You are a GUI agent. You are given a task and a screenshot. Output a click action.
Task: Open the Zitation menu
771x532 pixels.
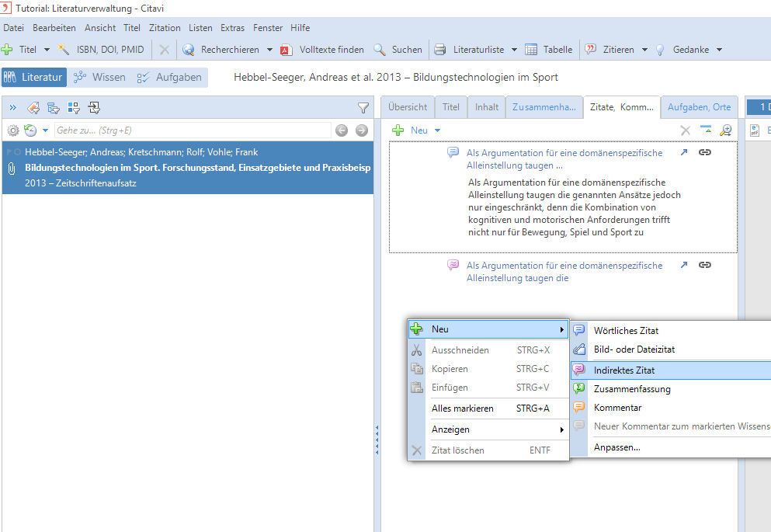click(x=165, y=28)
